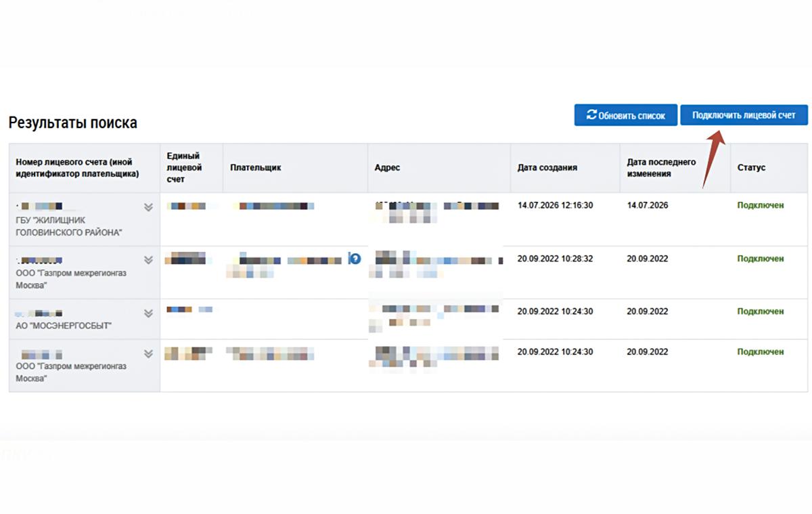Expand chevron of Газпром row created 10:24:30
Image resolution: width=812 pixels, height=514 pixels.
pyautogui.click(x=149, y=354)
